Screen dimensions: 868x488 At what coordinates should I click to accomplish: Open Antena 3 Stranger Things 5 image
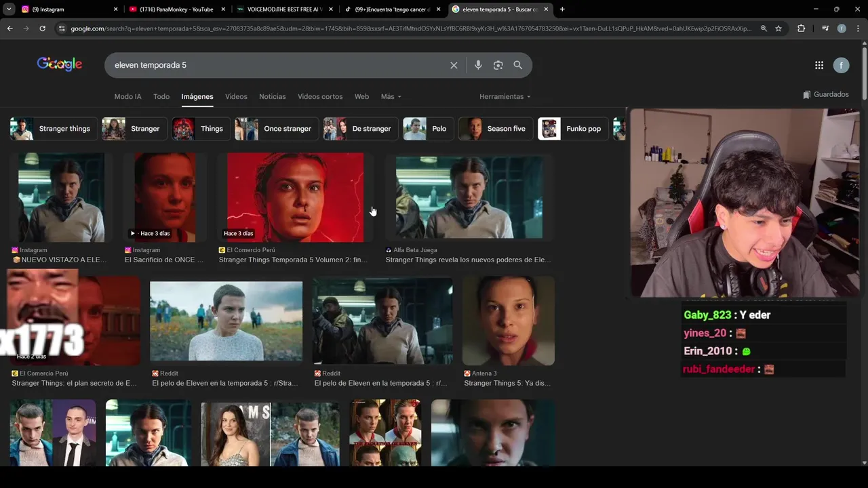click(x=509, y=321)
